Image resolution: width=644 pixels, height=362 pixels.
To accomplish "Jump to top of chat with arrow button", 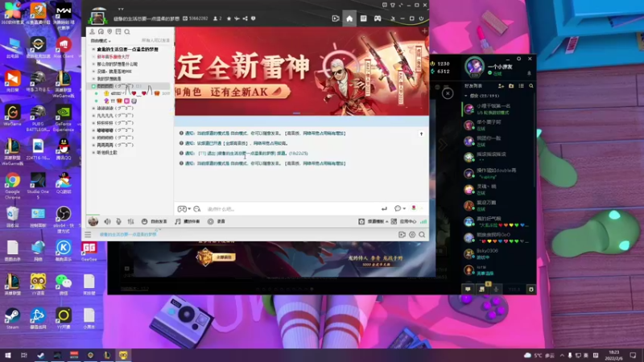I will point(421,134).
